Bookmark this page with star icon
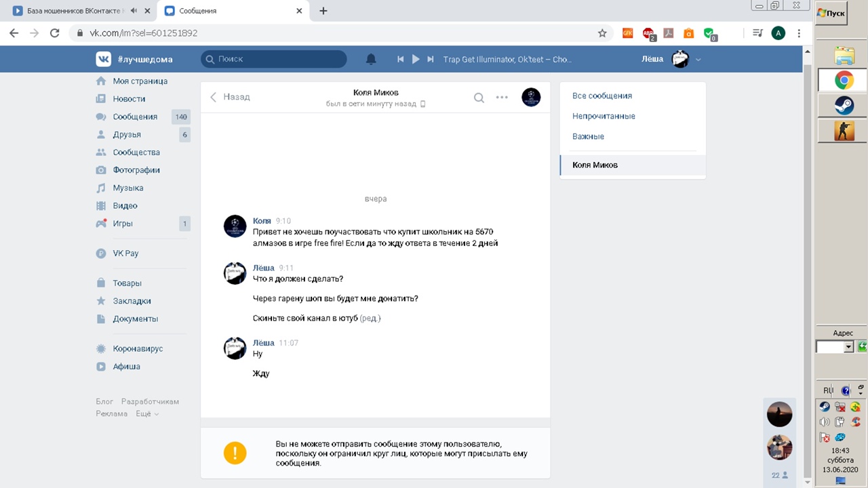 [x=601, y=33]
